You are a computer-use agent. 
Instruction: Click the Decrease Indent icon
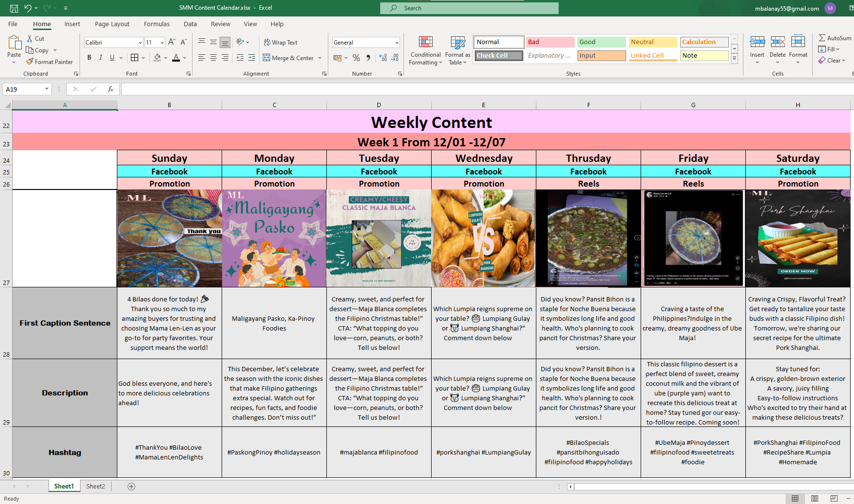(x=240, y=58)
